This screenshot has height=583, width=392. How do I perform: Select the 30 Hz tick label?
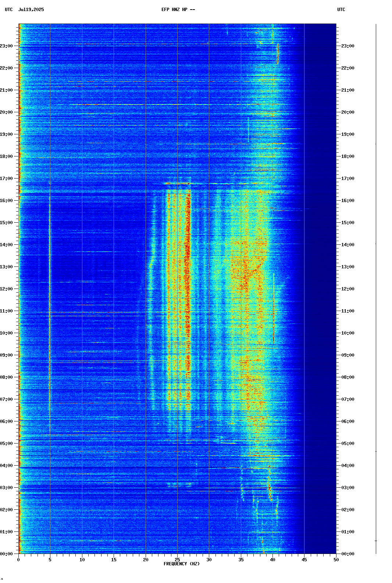209,560
